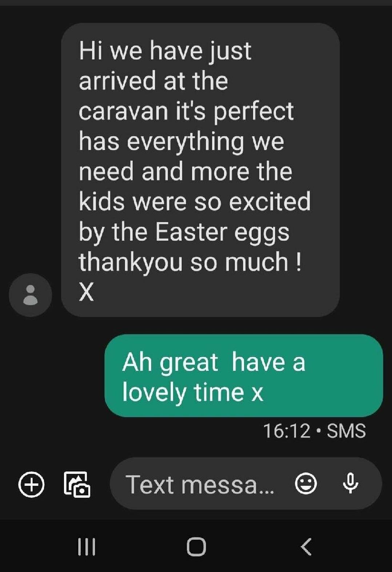Tap the 16:12 timestamp
The width and height of the screenshot is (392, 572).
[x=287, y=431]
